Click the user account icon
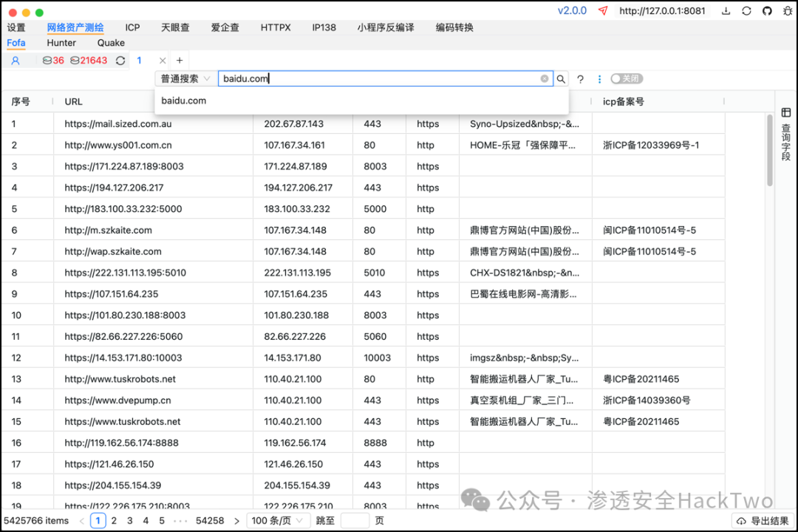Screen dimensions: 798x532 coord(15,61)
